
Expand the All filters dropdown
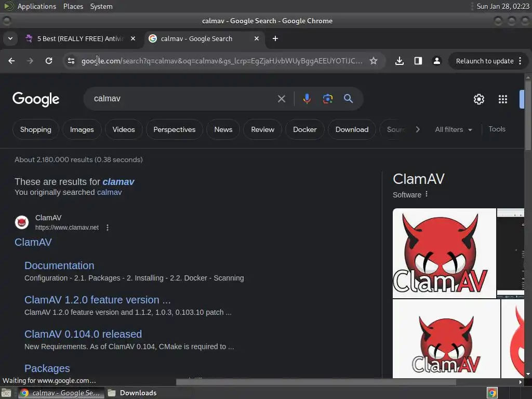453,129
